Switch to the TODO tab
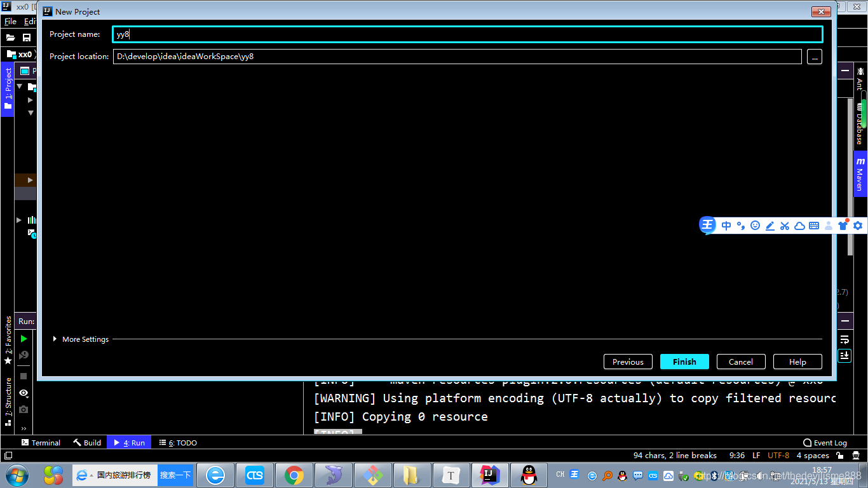Viewport: 868px width, 488px height. click(x=178, y=442)
